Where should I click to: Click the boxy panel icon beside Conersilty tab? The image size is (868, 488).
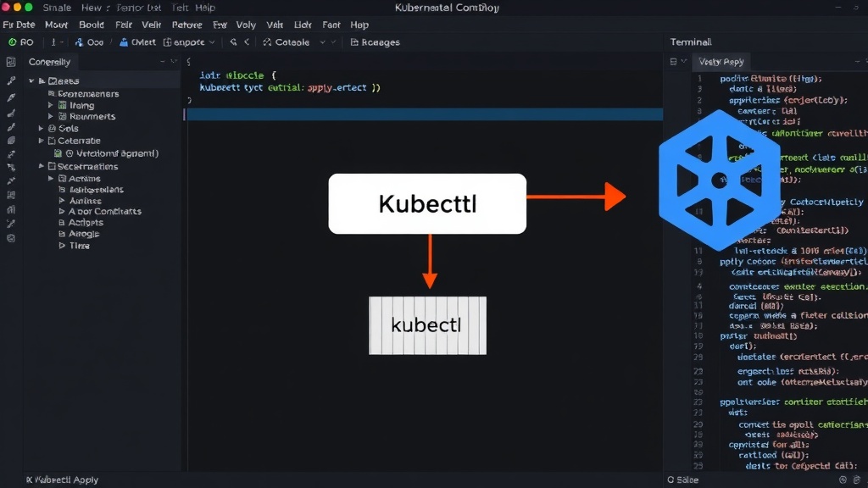coord(11,62)
